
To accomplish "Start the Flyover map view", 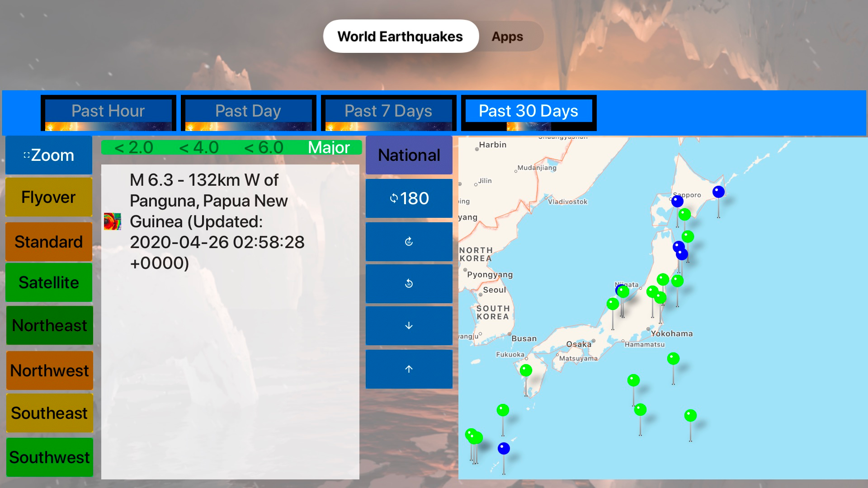I will point(49,197).
